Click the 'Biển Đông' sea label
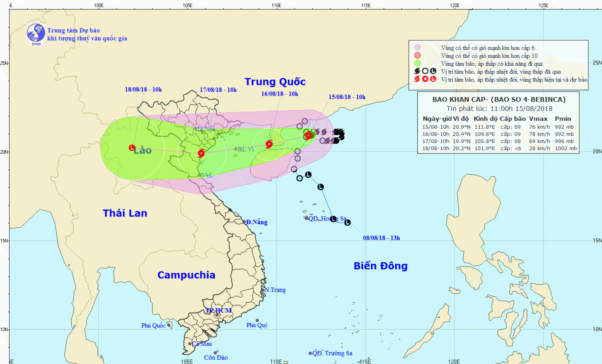This screenshot has height=364, width=602. point(380,266)
